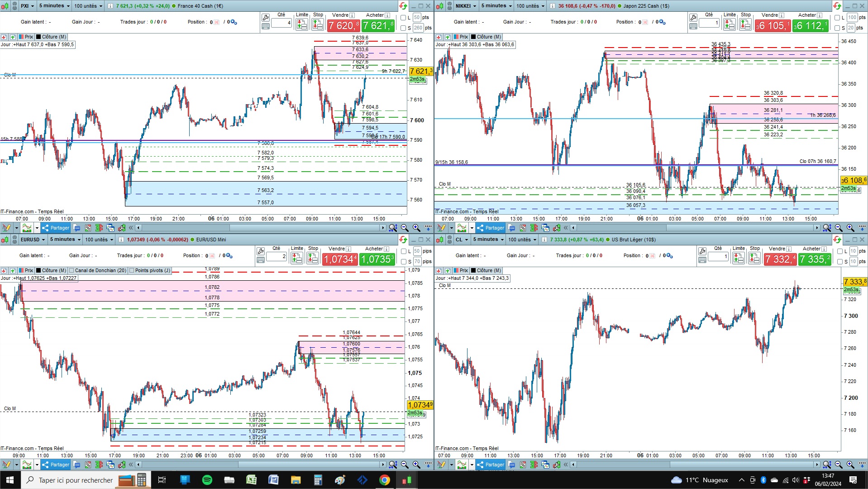Open Spotify from the taskbar

(207, 480)
